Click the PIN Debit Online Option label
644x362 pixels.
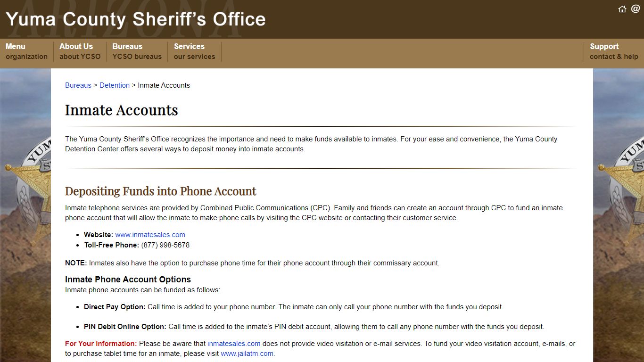[x=125, y=327]
